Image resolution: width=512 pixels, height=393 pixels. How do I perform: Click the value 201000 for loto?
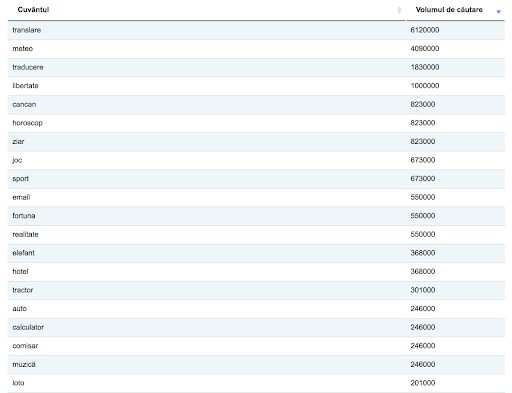(x=423, y=383)
